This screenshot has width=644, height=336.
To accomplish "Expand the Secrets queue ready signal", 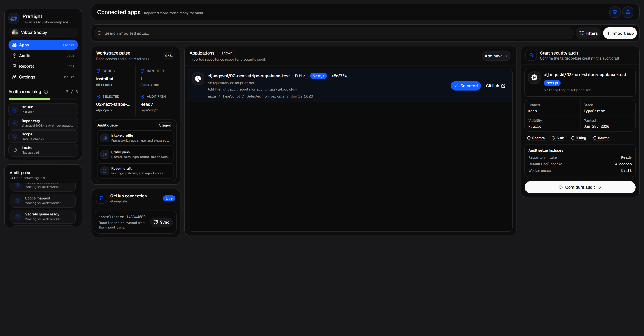I will [x=43, y=217].
